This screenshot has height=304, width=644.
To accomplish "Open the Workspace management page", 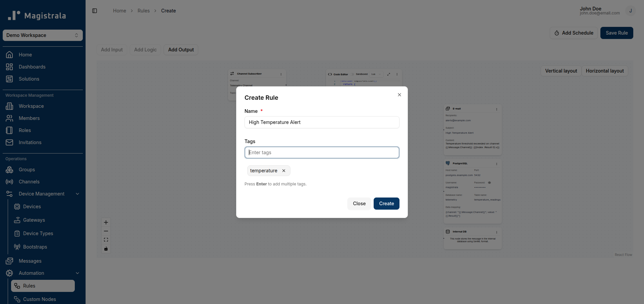I will point(43,106).
